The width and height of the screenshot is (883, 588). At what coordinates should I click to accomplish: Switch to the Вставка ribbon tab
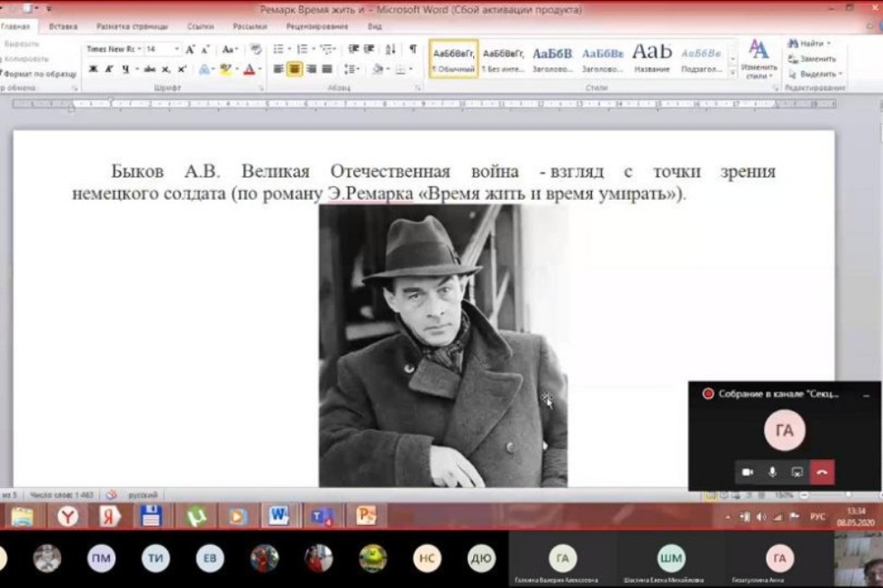point(63,27)
